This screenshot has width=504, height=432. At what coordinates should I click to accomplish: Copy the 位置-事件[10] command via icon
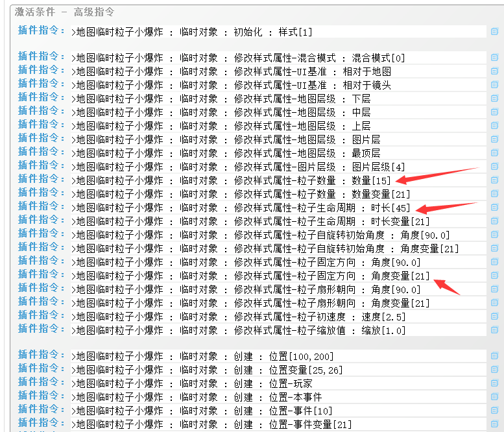[x=494, y=411]
